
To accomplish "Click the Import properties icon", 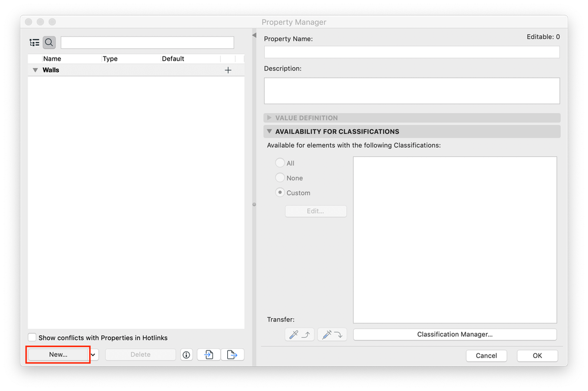I will click(x=208, y=355).
